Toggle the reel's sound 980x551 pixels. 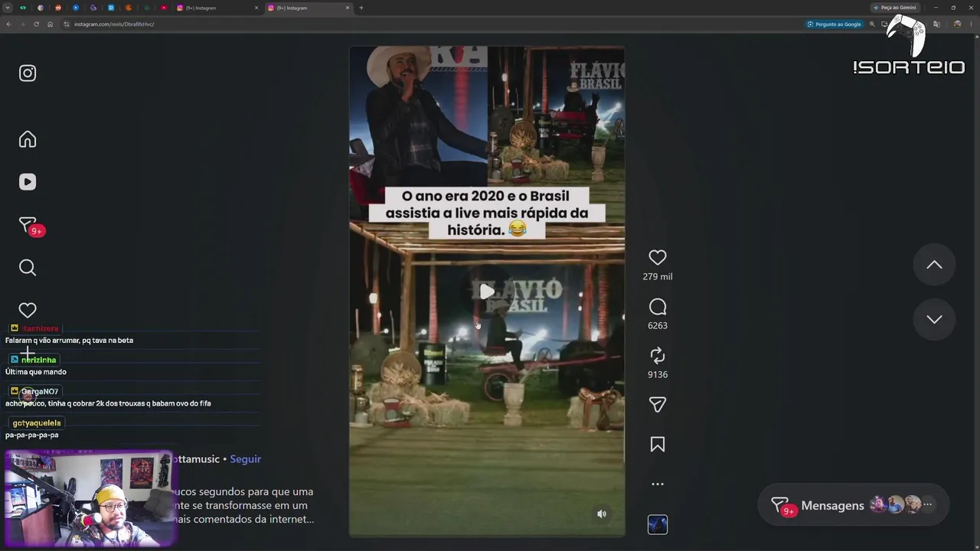pos(602,514)
